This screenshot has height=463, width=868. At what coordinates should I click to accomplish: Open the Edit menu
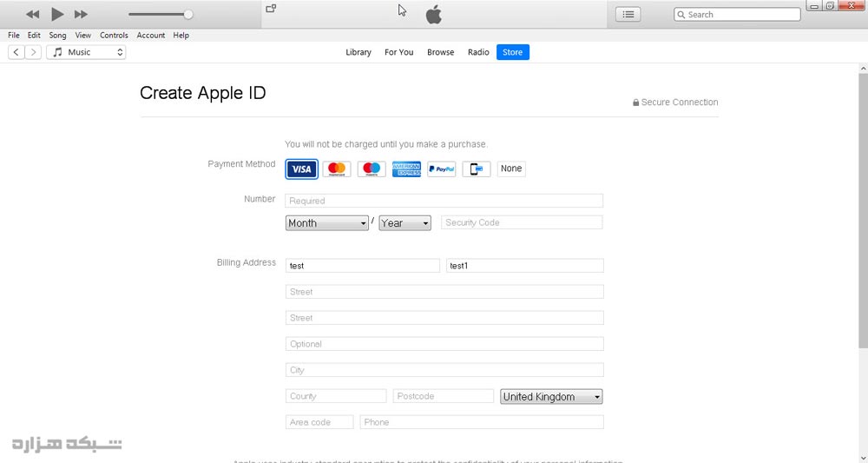tap(34, 35)
